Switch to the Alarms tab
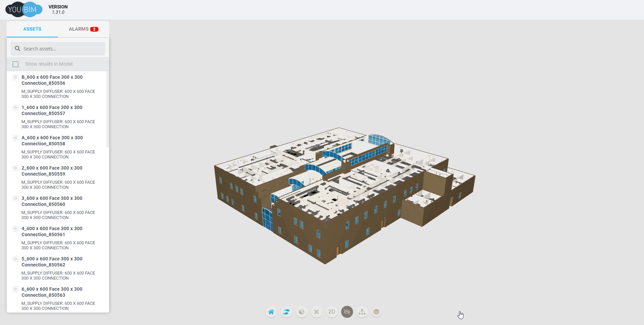Image resolution: width=644 pixels, height=325 pixels. point(83,29)
